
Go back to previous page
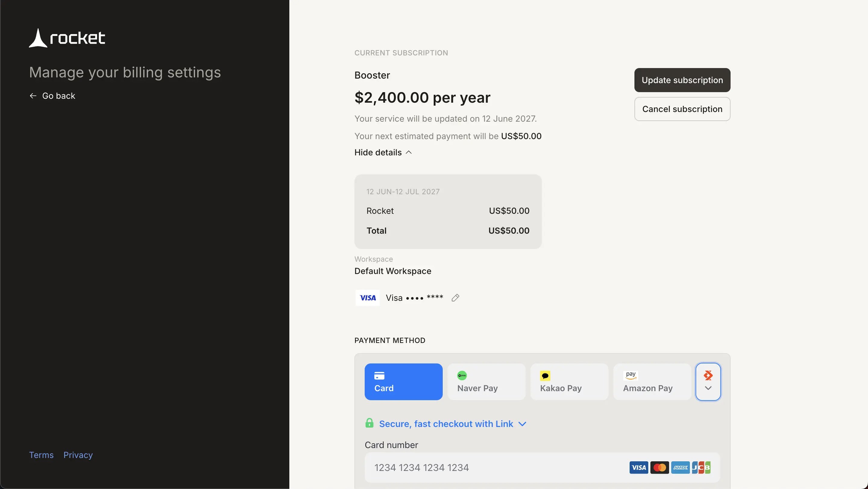point(52,96)
